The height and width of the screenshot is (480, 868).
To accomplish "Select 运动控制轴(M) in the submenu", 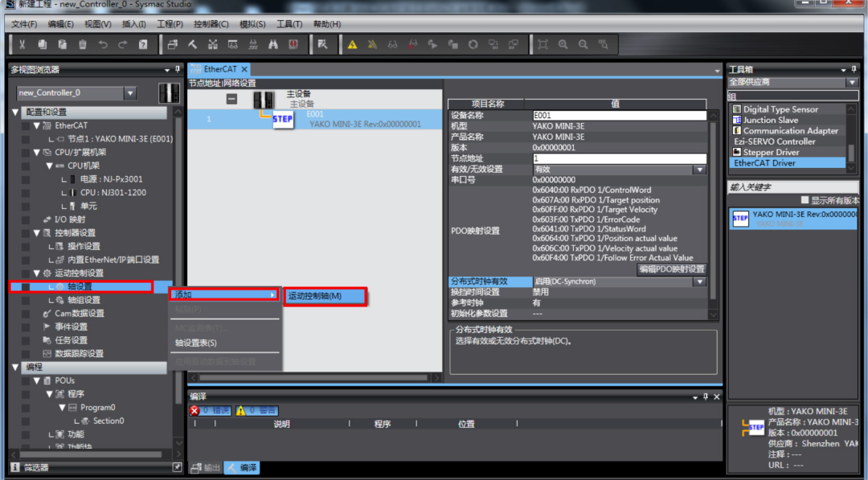I will pyautogui.click(x=325, y=296).
